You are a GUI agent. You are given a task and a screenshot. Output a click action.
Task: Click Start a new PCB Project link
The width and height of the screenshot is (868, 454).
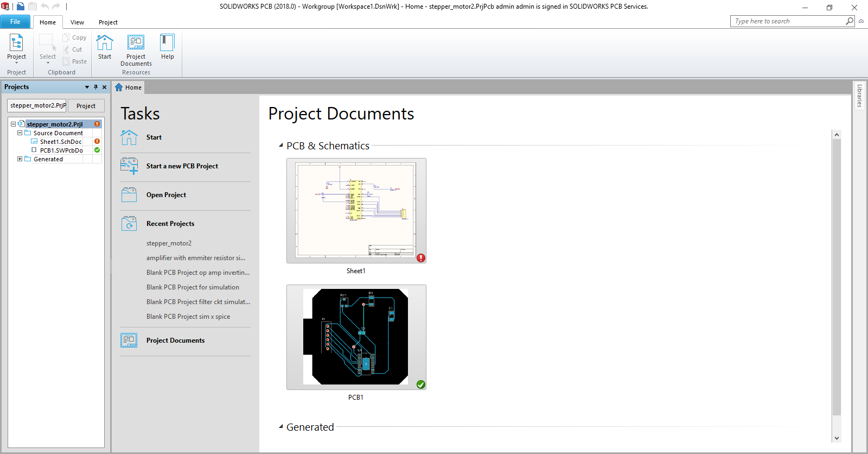click(182, 166)
